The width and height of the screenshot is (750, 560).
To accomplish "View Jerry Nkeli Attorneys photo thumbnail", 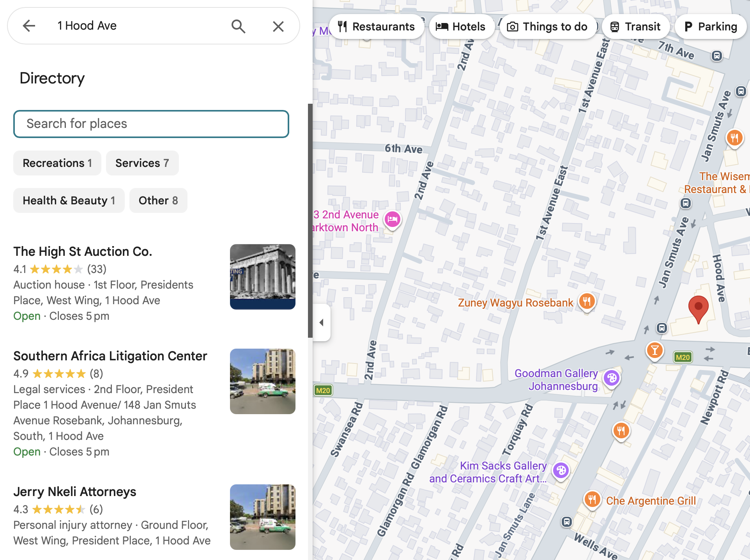I will tap(263, 517).
